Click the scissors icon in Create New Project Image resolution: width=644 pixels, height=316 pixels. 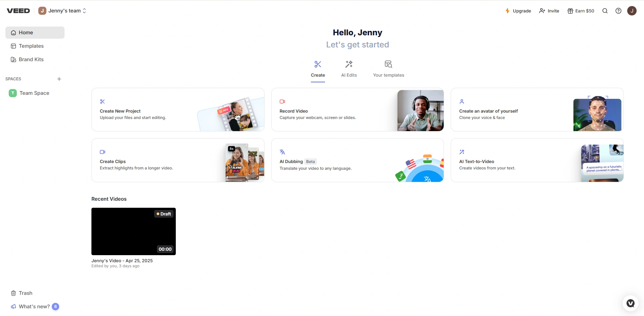(x=103, y=102)
